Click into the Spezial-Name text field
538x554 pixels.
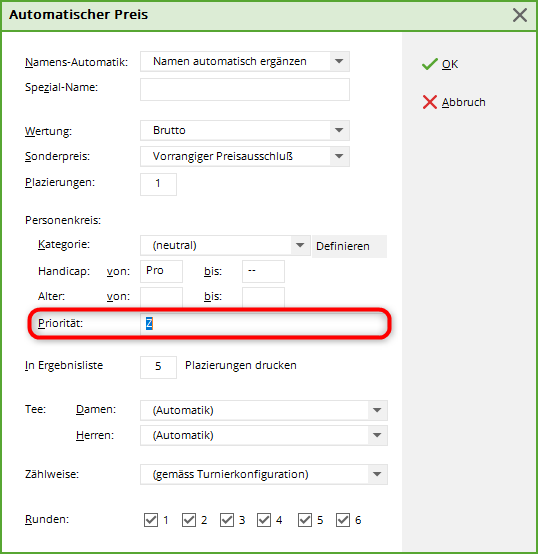(x=245, y=89)
